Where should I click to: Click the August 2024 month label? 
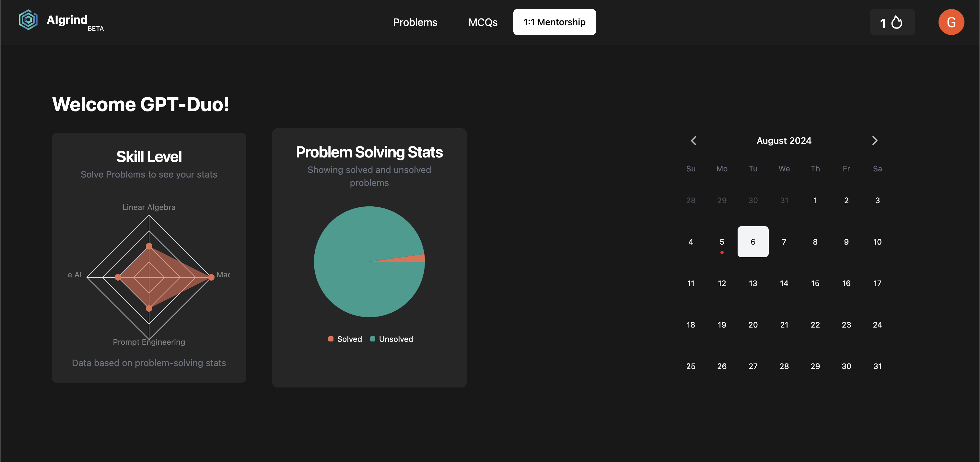[784, 141]
